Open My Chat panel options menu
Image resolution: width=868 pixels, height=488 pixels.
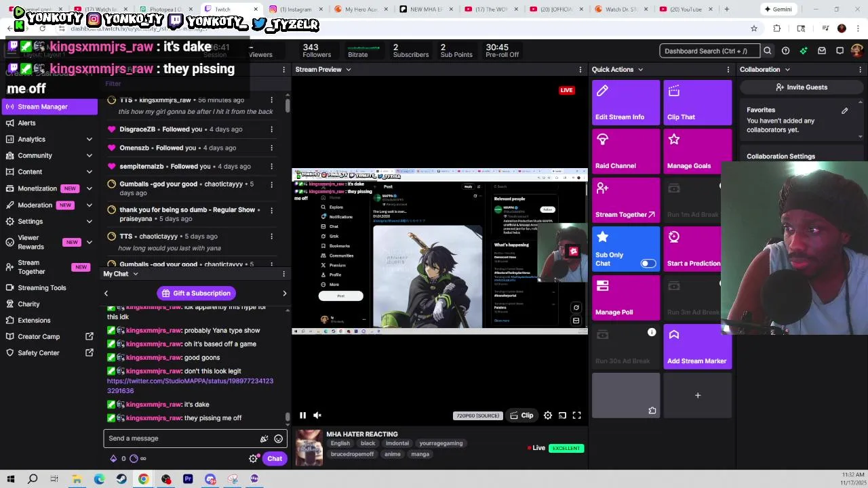[283, 274]
